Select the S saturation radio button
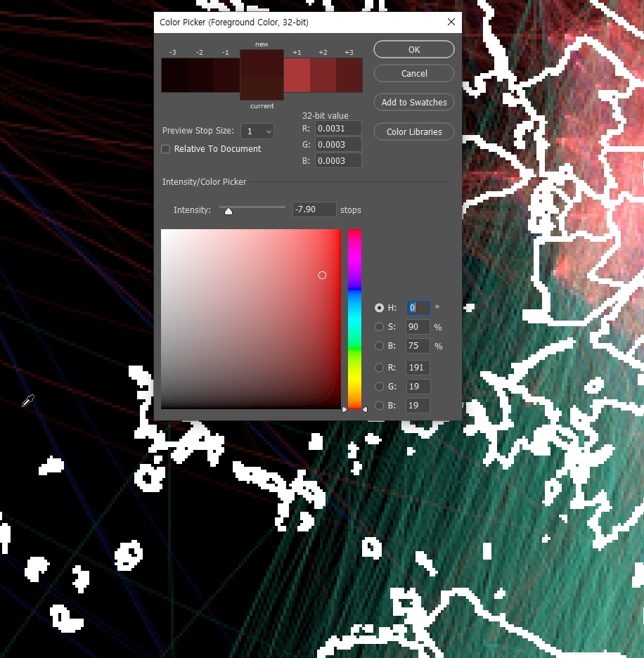Image resolution: width=644 pixels, height=658 pixels. 379,327
